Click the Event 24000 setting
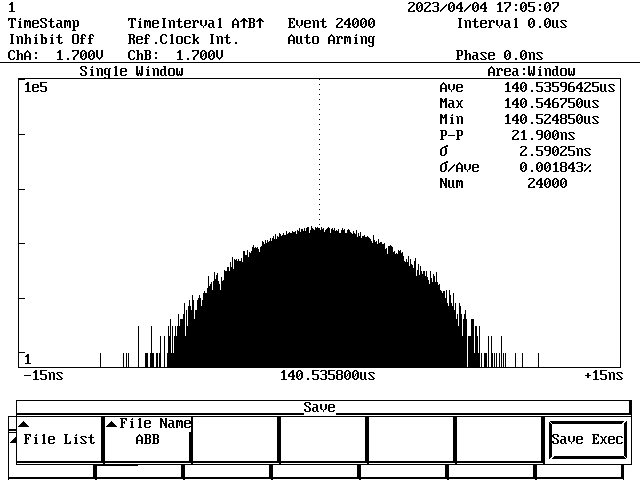 [x=331, y=23]
